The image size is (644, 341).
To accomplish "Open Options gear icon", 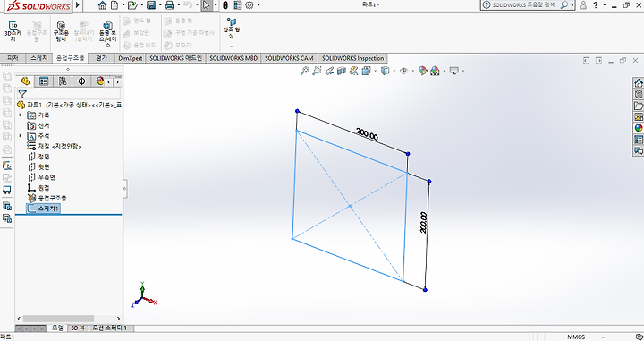I will tap(250, 5).
